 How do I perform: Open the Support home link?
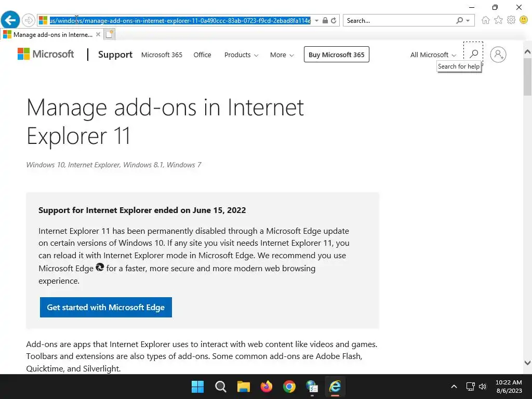tap(115, 55)
